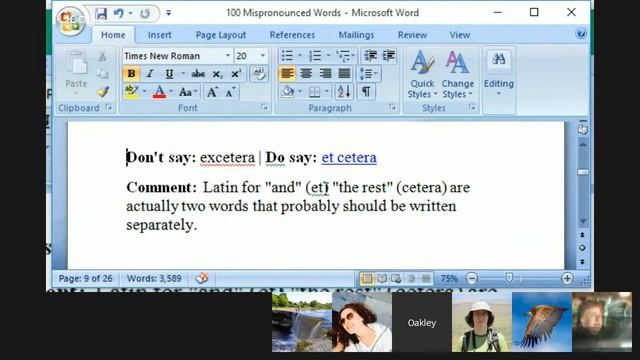Open the Change Case menu
The image size is (640, 360).
(188, 92)
